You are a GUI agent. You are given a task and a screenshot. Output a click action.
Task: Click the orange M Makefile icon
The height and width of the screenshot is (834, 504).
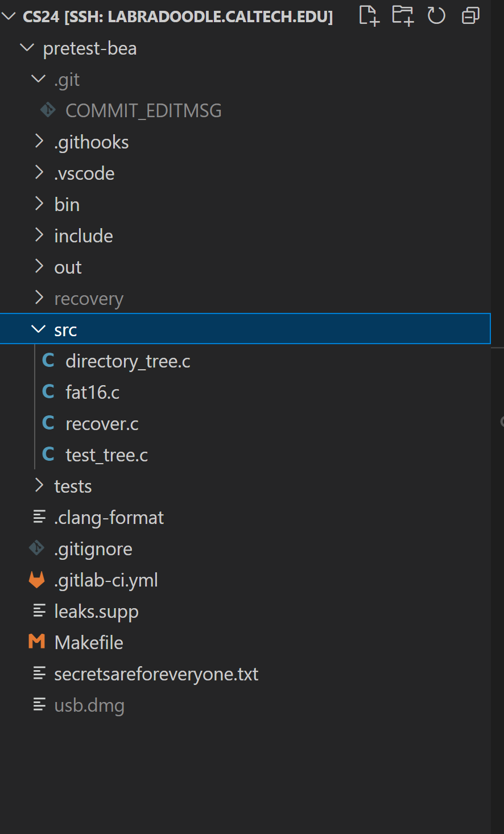pos(37,642)
